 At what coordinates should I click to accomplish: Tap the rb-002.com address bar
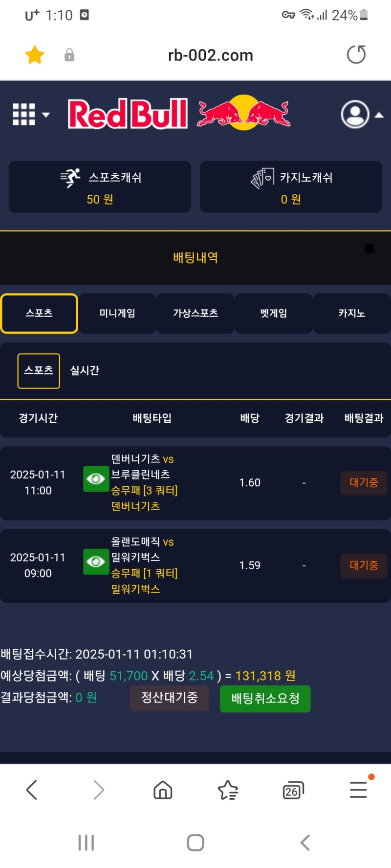(210, 55)
